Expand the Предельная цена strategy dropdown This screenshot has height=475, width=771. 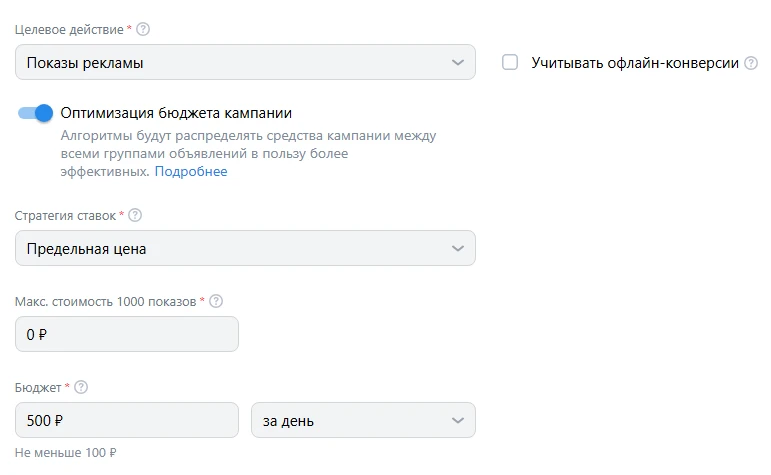tap(245, 249)
